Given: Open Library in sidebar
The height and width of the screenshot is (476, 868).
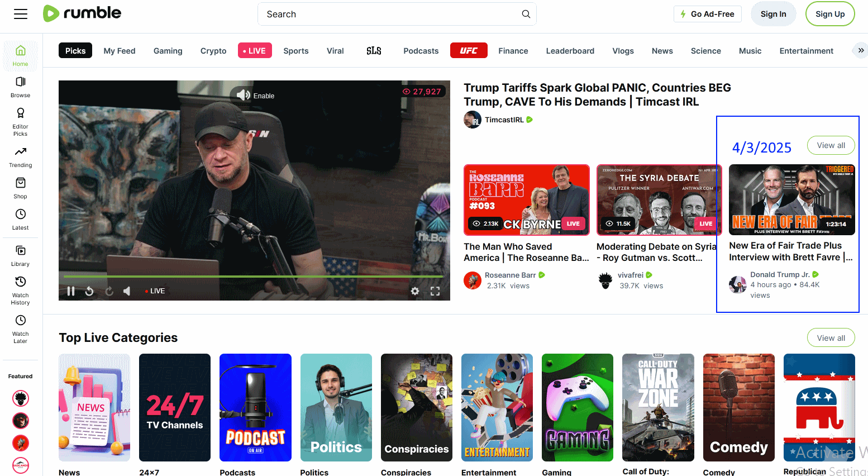Looking at the screenshot, I should click(x=21, y=256).
